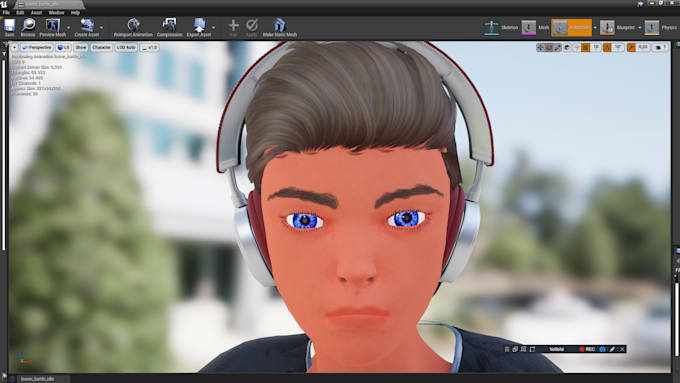The width and height of the screenshot is (680, 383).
Task: Select the highlighted Animation mode button
Action: [x=571, y=28]
